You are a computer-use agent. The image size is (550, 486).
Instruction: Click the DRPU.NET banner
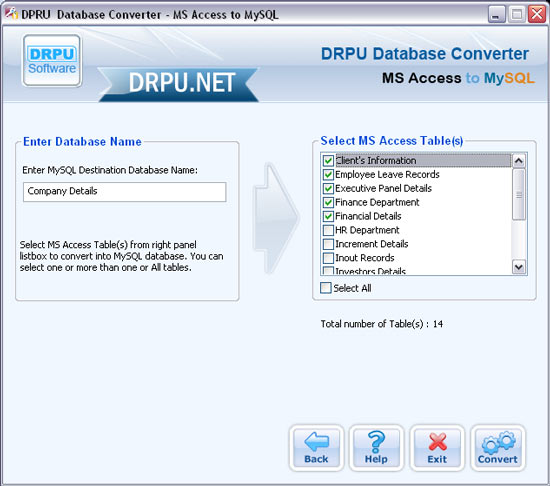pyautogui.click(x=179, y=83)
